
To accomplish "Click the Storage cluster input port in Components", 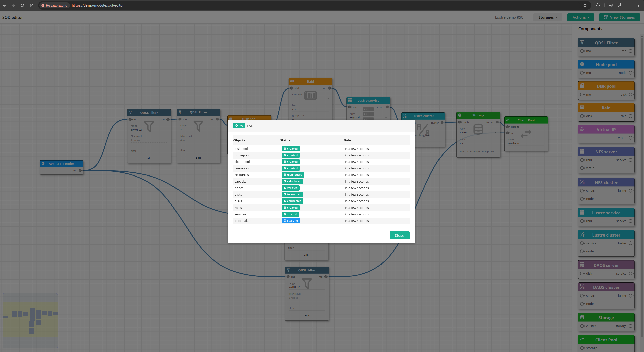I will (x=582, y=326).
